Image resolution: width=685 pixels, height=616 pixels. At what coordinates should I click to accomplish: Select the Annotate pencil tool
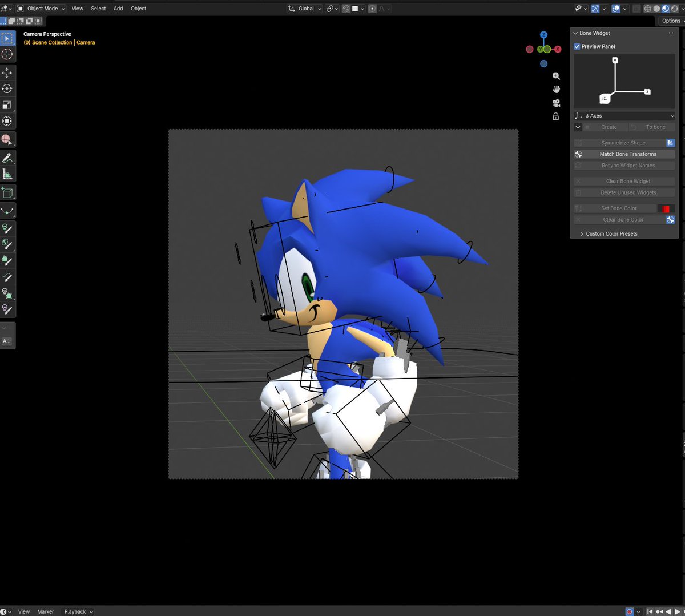point(7,158)
